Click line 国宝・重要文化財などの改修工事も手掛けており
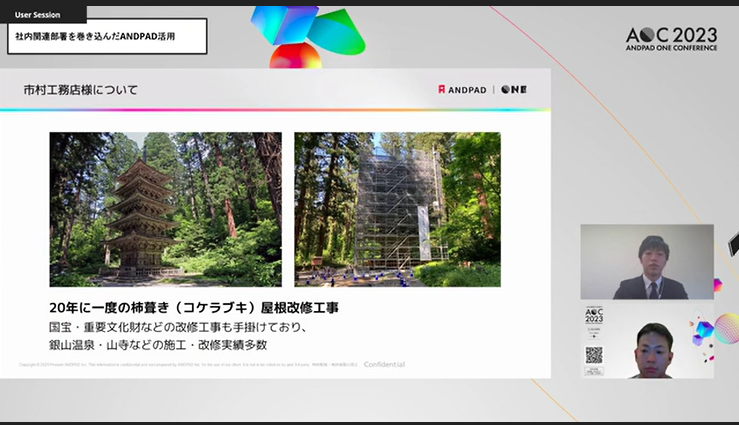739x425 pixels. click(178, 327)
